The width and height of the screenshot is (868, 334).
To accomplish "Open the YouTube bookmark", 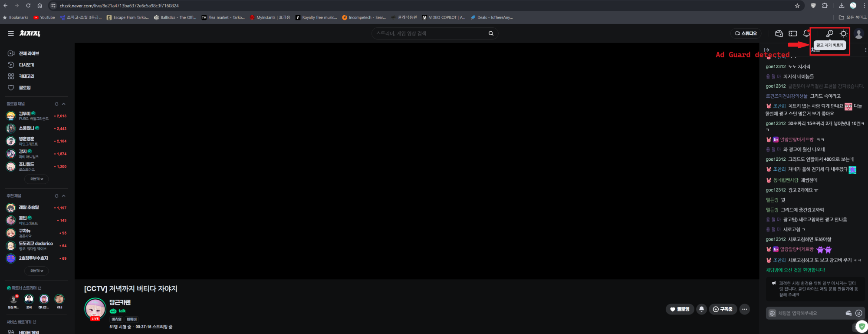I will point(44,17).
